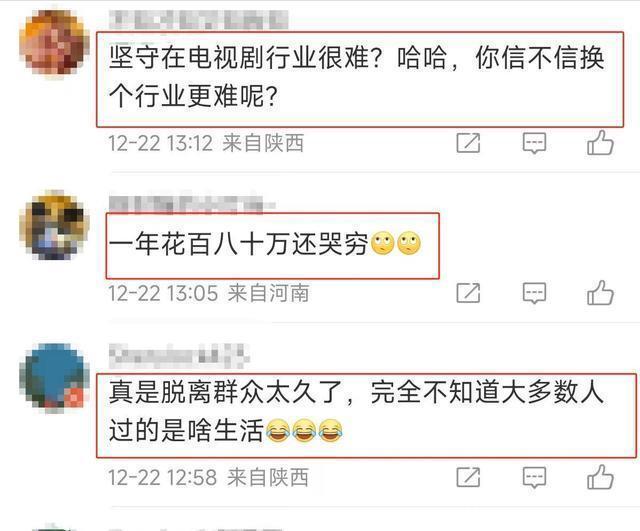
Task: Click the 12-22 13:05 来自河南 timestamp
Action: click(x=209, y=293)
